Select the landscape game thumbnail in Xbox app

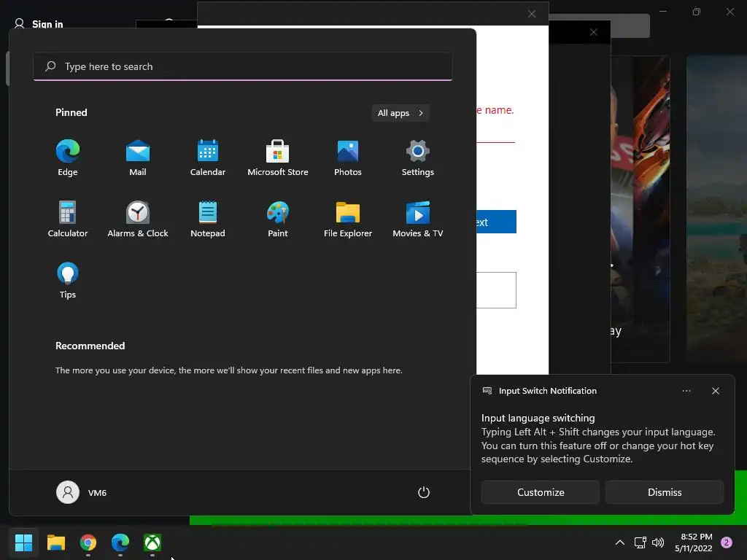(x=716, y=209)
